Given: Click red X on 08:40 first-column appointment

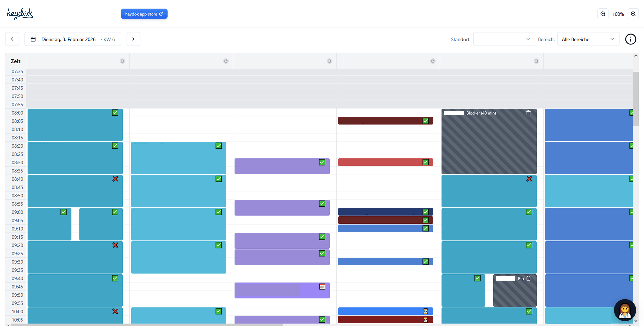Looking at the screenshot, I should pyautogui.click(x=115, y=179).
